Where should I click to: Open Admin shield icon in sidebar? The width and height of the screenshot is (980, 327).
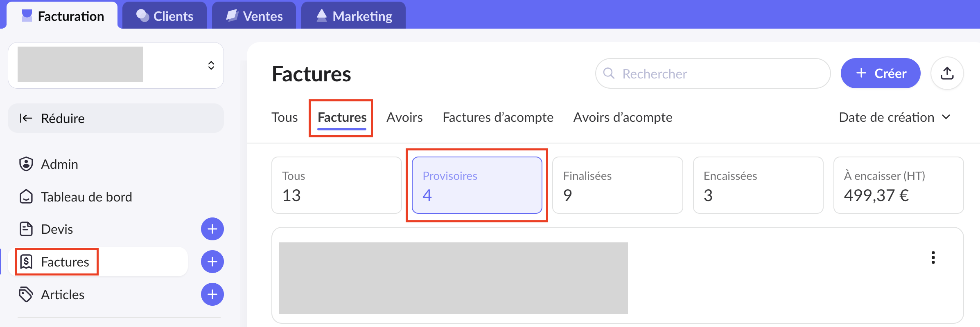coord(26,164)
